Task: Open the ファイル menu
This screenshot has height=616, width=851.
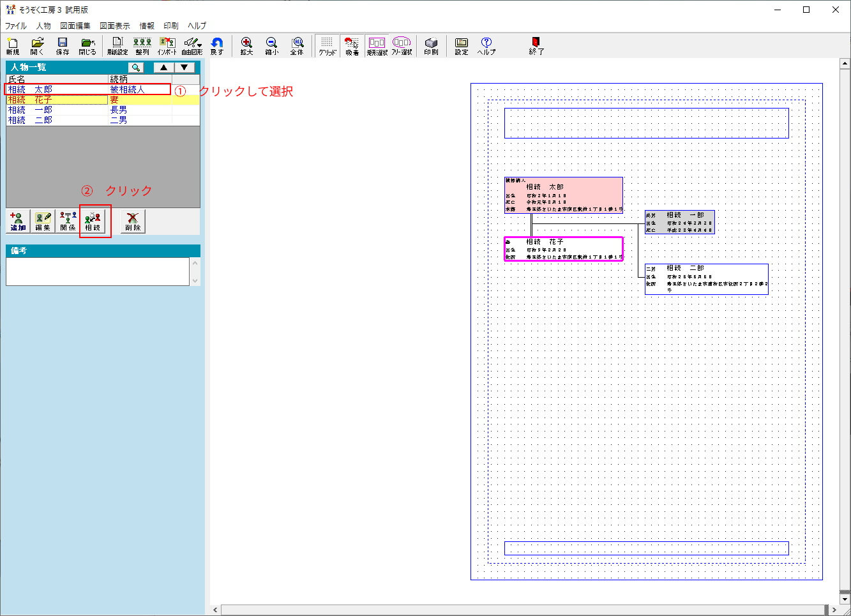Action: coord(16,26)
